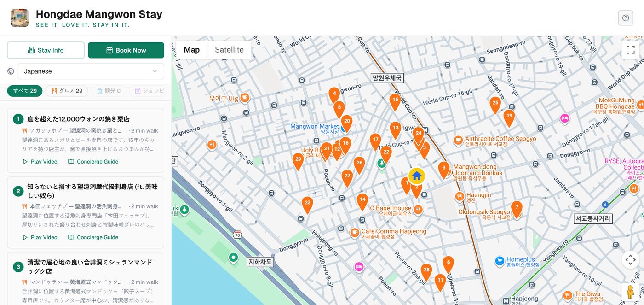The width and height of the screenshot is (644, 305).
Task: Open Concierge Guide for listing 2
Action: tap(93, 237)
